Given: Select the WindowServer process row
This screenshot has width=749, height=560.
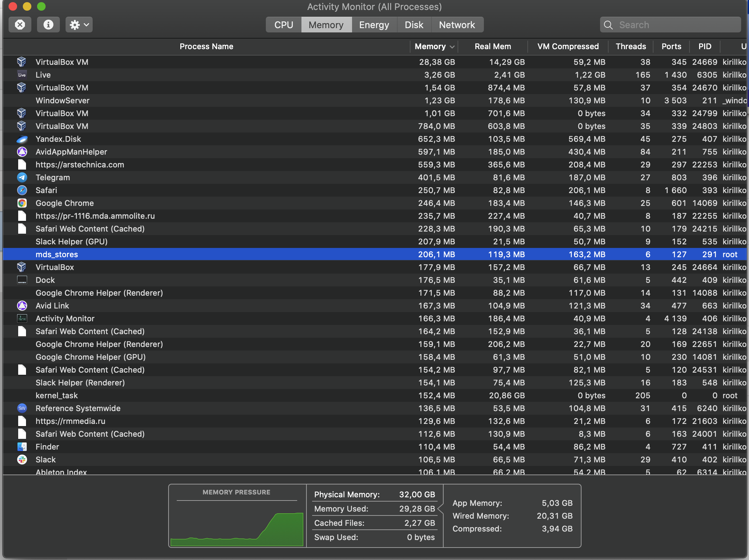Looking at the screenshot, I should (375, 100).
